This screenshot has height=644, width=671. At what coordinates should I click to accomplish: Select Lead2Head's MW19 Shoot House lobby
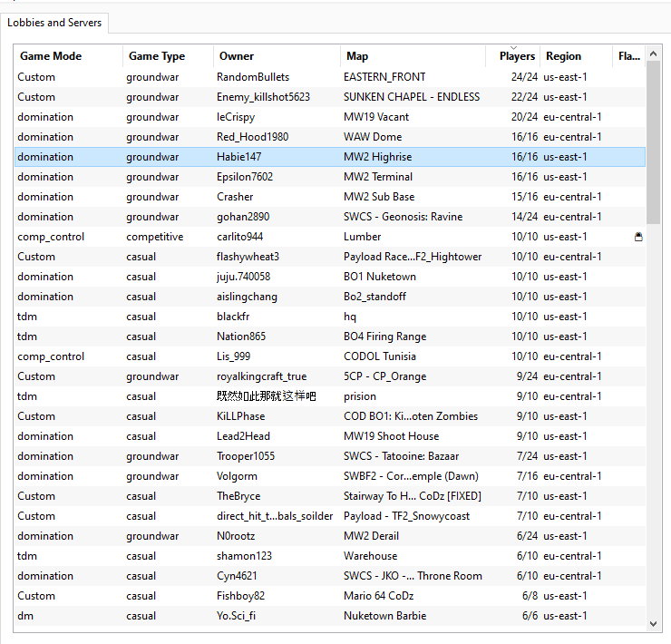point(330,436)
